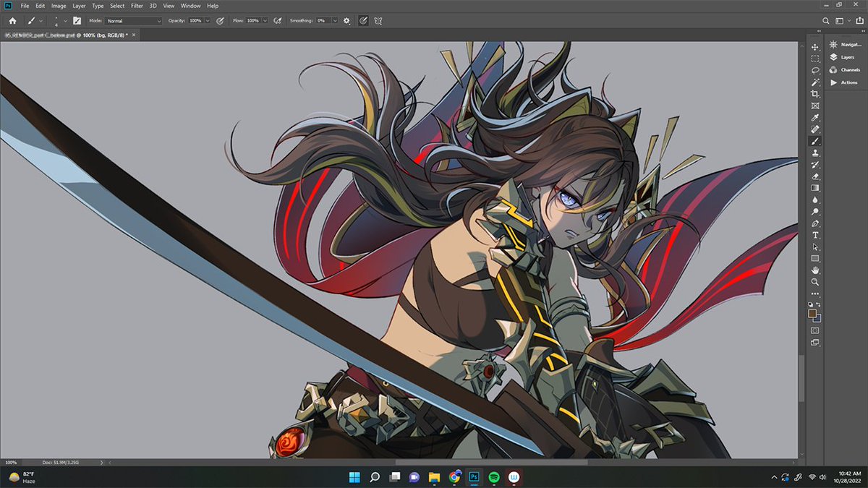Toggle the brush settings panel button
This screenshot has width=868, height=488.
(x=76, y=21)
